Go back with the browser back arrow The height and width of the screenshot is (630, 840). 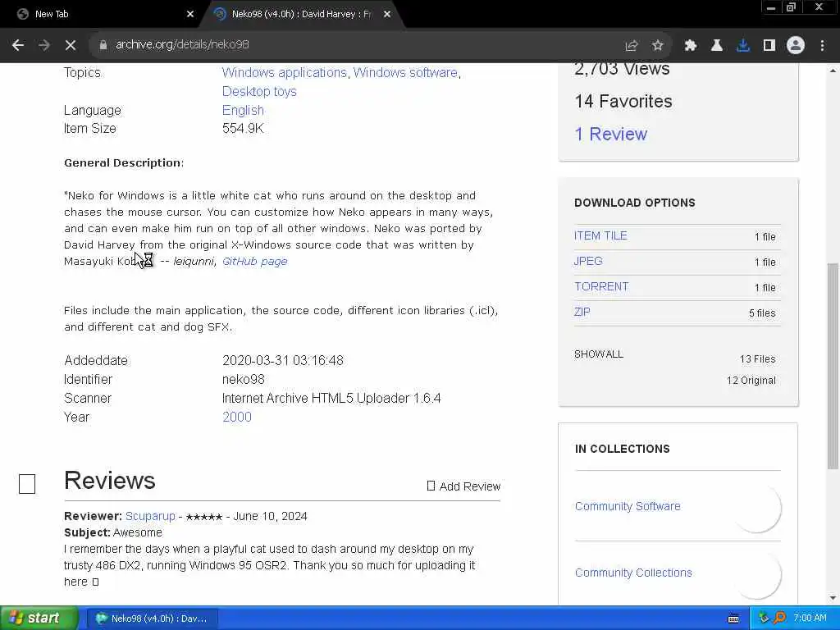[x=18, y=45]
